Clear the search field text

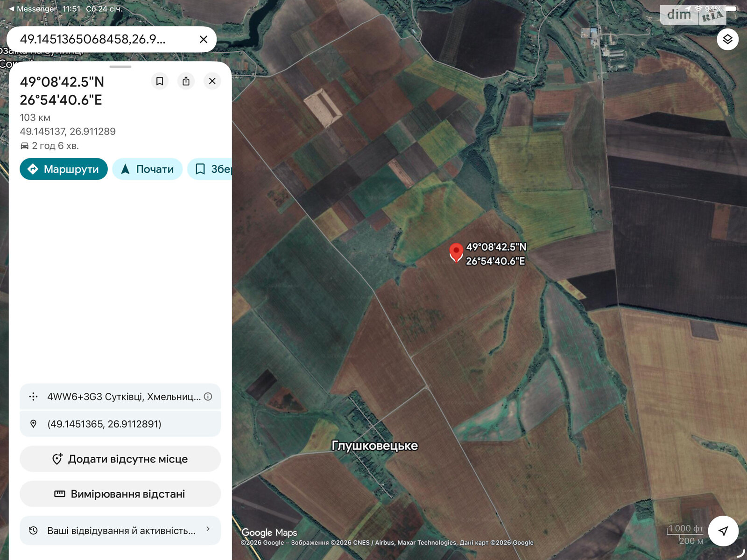click(x=204, y=40)
